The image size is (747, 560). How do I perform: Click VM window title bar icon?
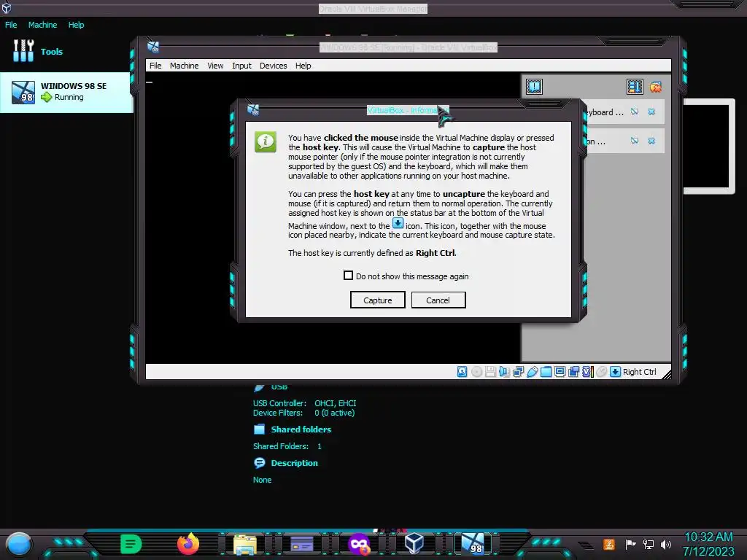point(153,47)
